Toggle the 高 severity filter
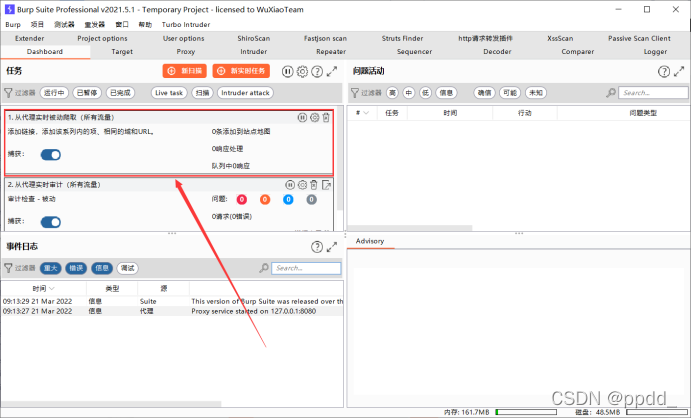692x418 pixels. click(392, 93)
